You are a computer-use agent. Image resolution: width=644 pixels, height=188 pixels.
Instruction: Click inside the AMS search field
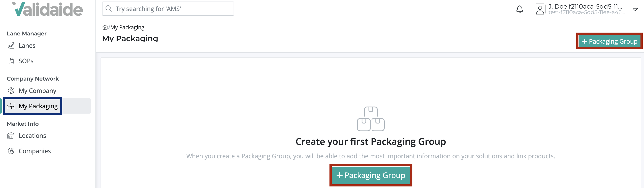[x=168, y=8]
